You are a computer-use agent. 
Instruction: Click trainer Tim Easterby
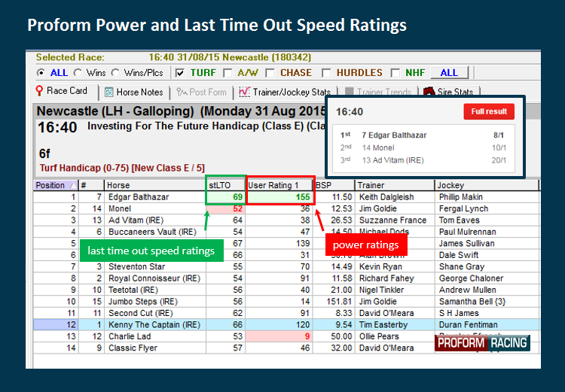point(383,325)
